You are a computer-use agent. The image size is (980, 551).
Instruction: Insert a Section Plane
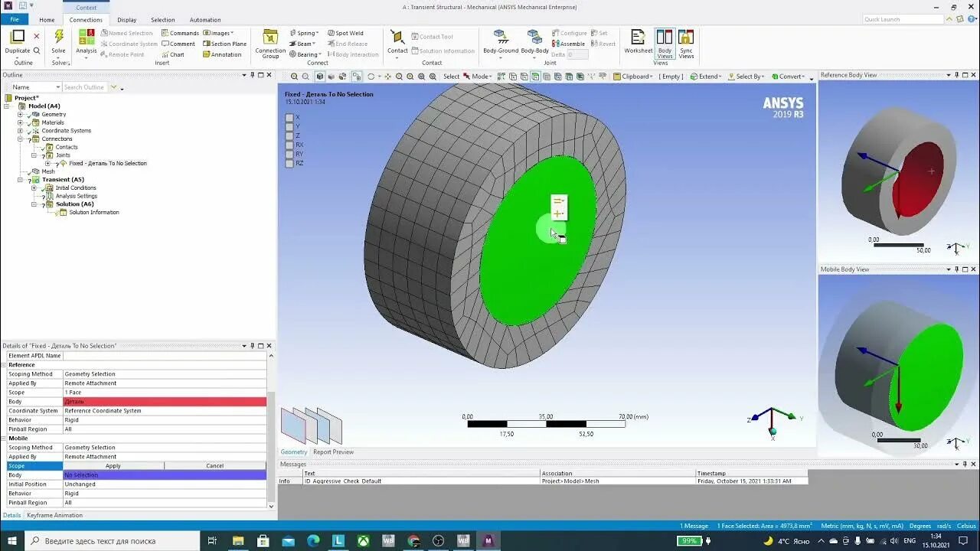click(224, 44)
